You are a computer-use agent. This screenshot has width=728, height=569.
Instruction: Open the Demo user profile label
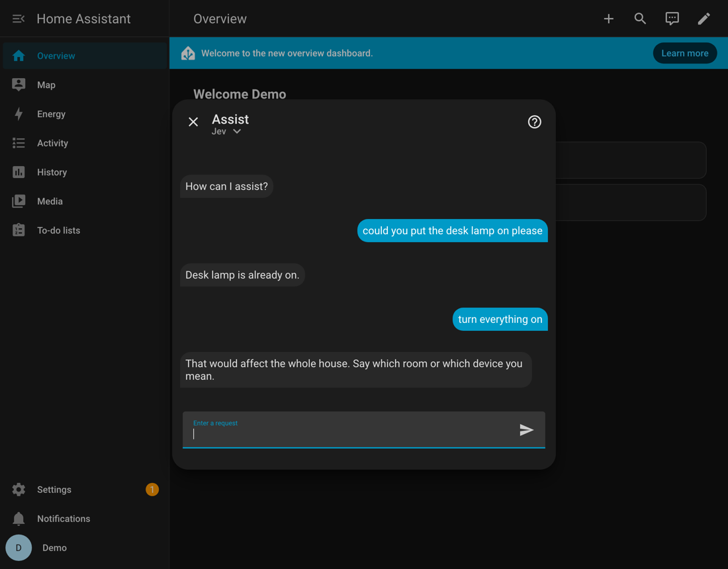[55, 548]
